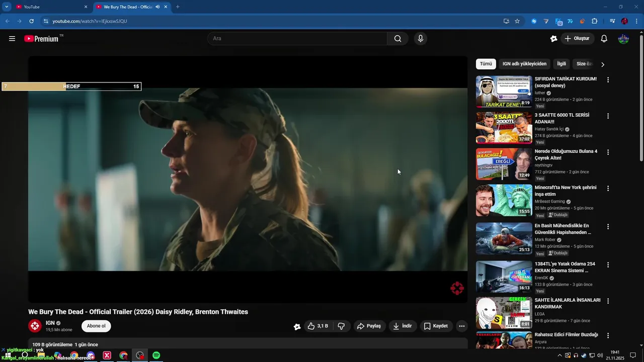644x362 pixels.
Task: Open options for Minecraft'ta New York video
Action: point(608,189)
